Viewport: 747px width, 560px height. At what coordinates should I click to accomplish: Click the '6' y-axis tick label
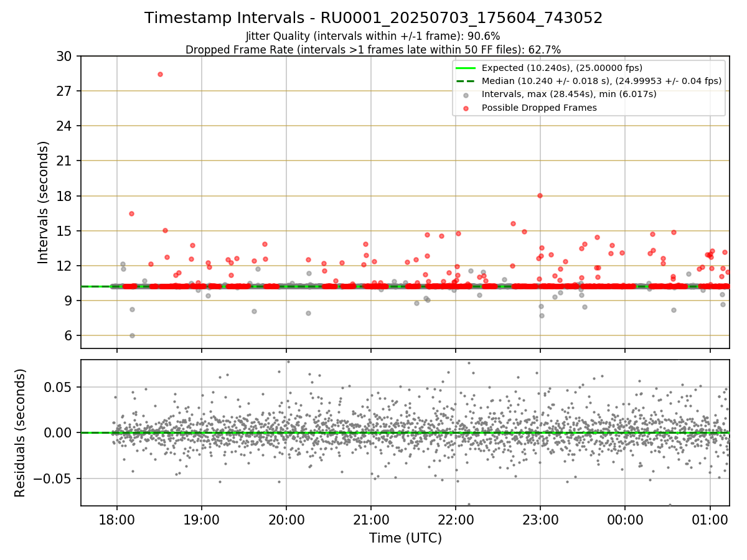click(69, 335)
